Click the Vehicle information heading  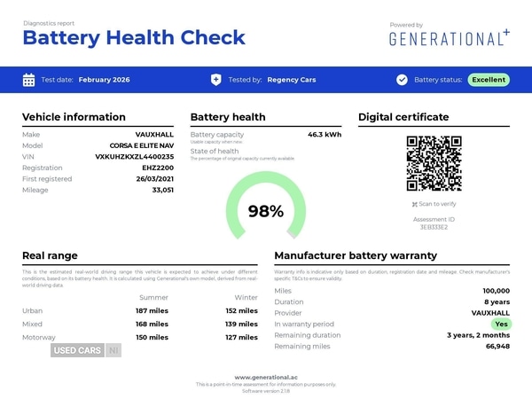74,117
